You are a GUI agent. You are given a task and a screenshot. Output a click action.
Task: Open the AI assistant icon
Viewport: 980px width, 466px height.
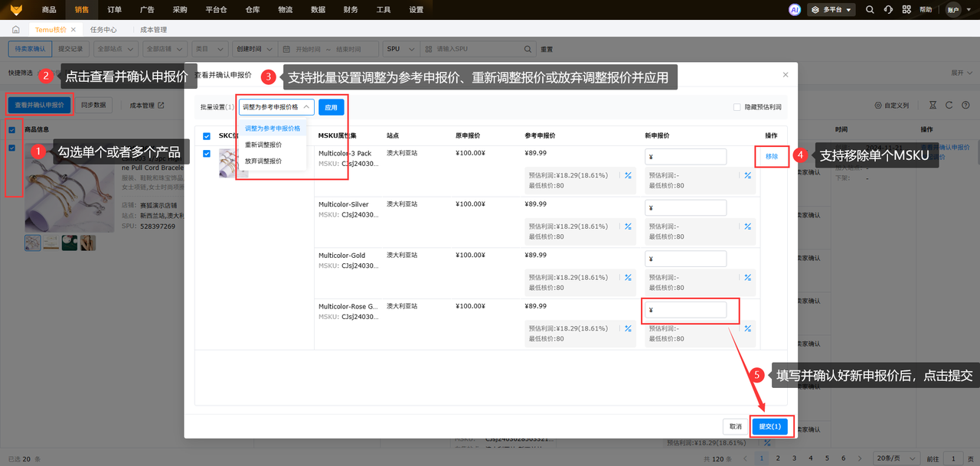coord(795,10)
